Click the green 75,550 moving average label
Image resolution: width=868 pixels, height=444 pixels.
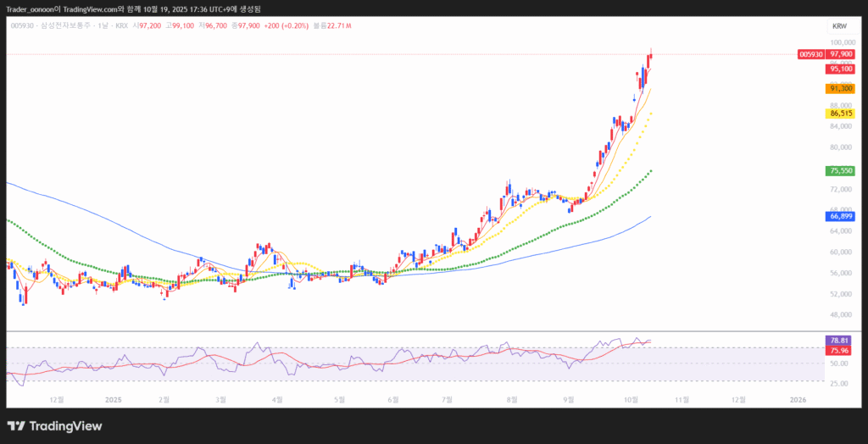tap(840, 170)
